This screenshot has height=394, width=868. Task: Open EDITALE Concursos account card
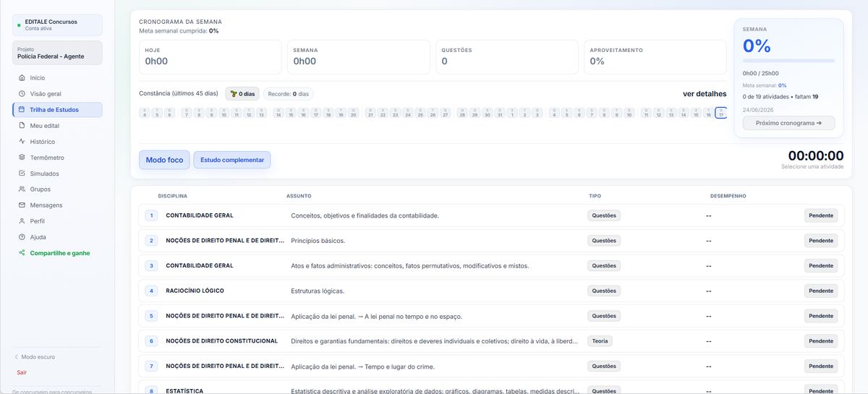click(57, 25)
